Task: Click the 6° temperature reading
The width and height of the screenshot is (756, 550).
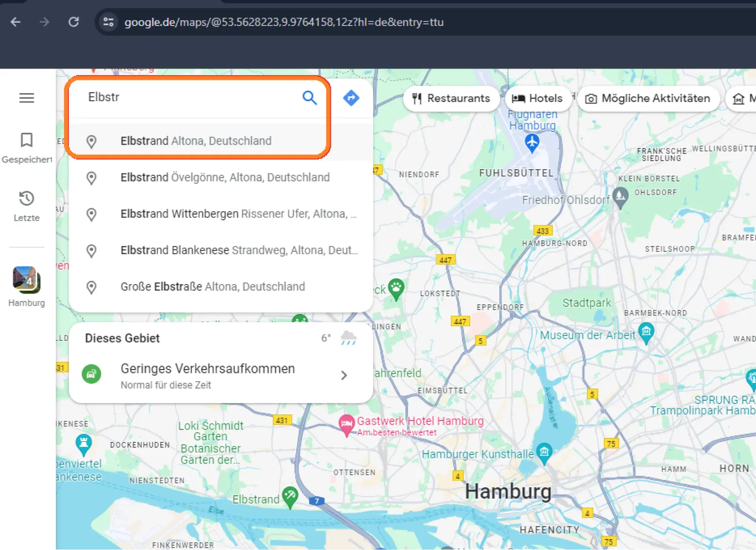Action: [326, 338]
